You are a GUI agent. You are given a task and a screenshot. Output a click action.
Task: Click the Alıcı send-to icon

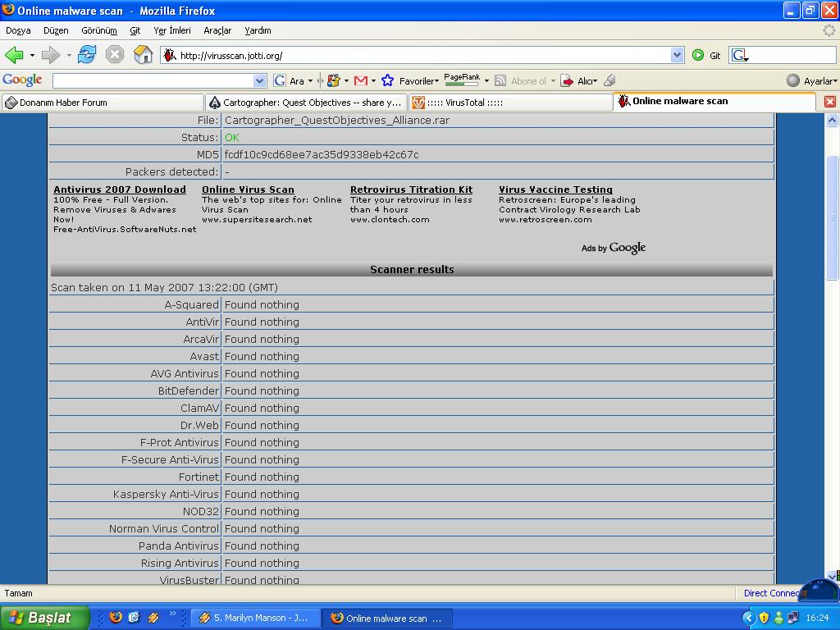[x=566, y=81]
